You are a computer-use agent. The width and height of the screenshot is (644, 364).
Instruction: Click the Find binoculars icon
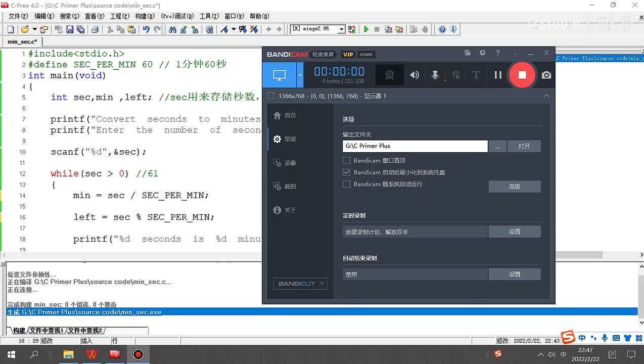point(172,29)
